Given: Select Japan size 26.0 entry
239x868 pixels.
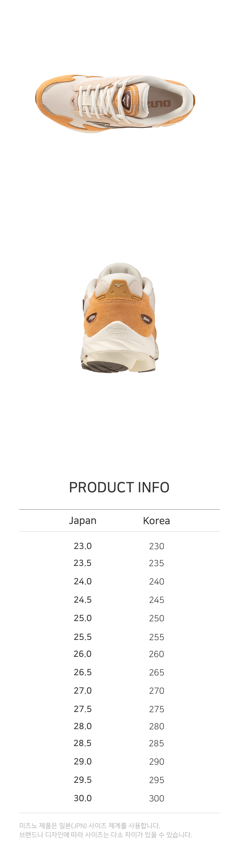Looking at the screenshot, I should pos(83,654).
